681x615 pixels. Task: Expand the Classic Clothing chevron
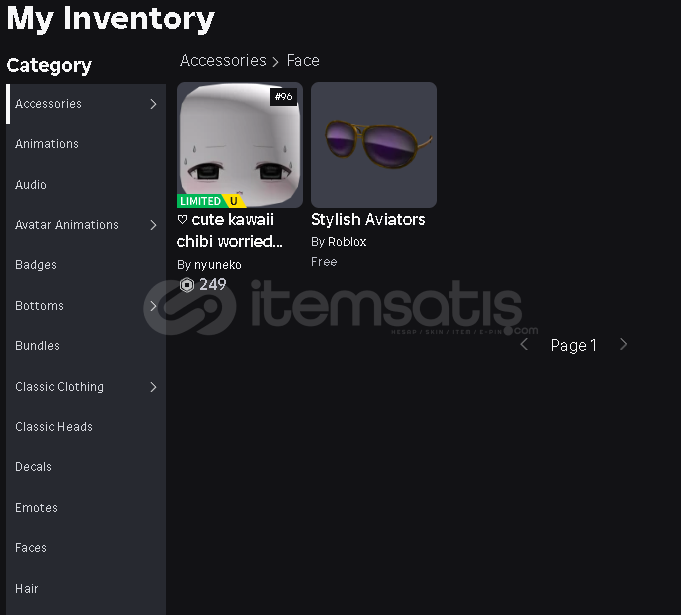153,387
